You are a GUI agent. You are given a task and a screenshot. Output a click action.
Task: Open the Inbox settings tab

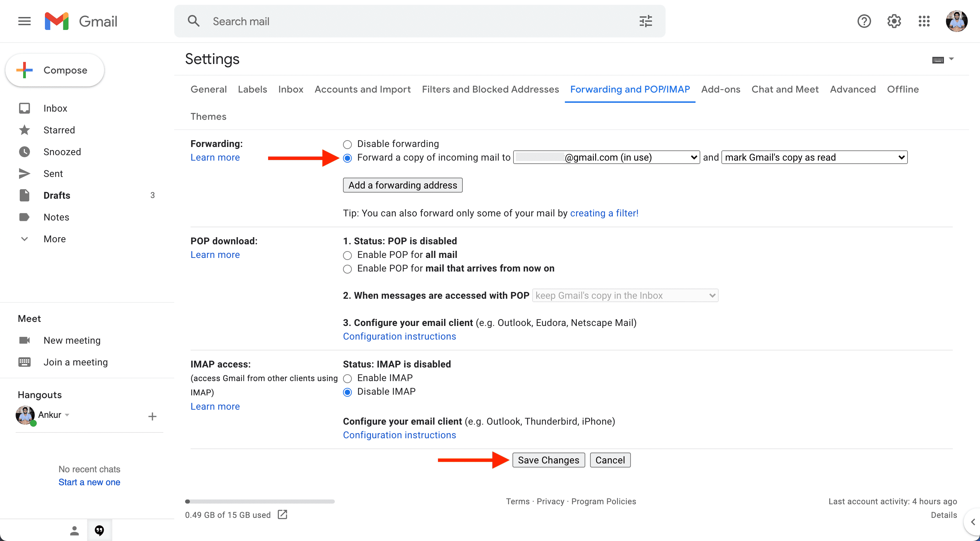tap(291, 89)
